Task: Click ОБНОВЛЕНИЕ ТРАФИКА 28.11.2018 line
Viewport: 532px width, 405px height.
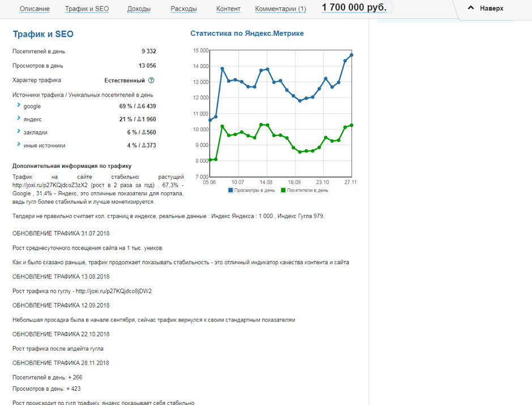Action: tap(61, 363)
